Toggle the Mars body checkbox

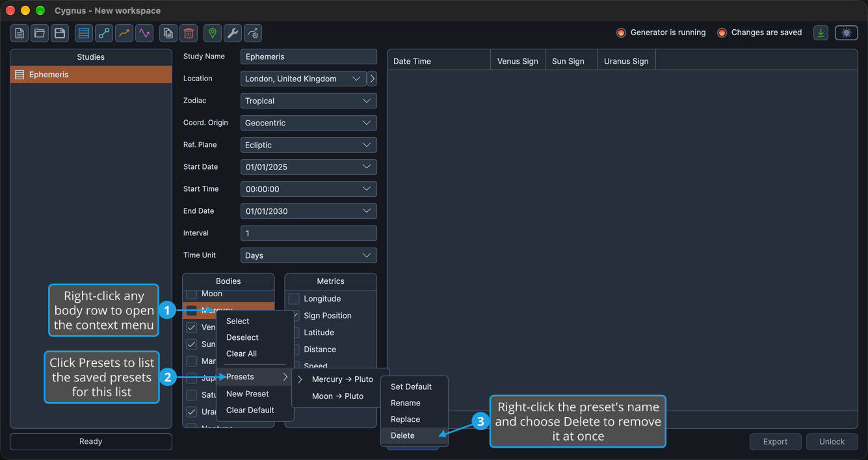[x=192, y=361]
